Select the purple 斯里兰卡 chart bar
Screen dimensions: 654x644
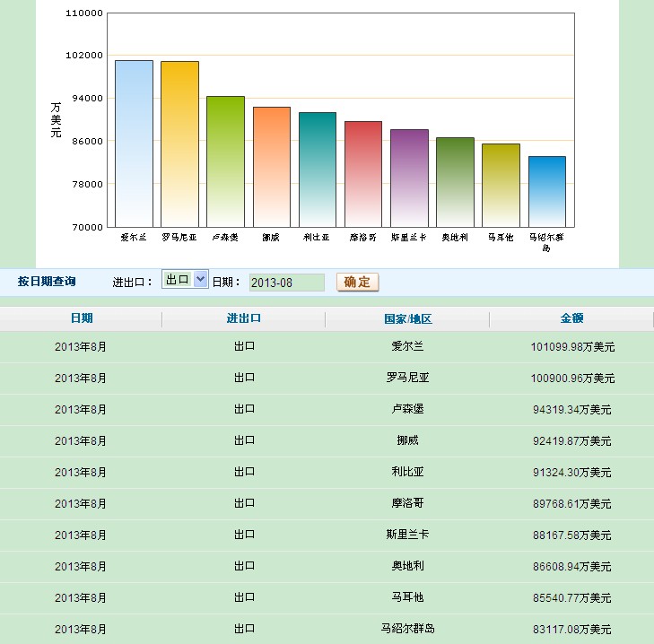[409, 178]
